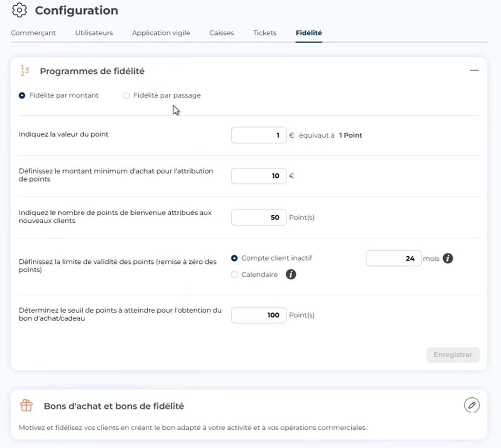Choose Compte client inactif option
The width and height of the screenshot is (501, 448).
pos(234,258)
